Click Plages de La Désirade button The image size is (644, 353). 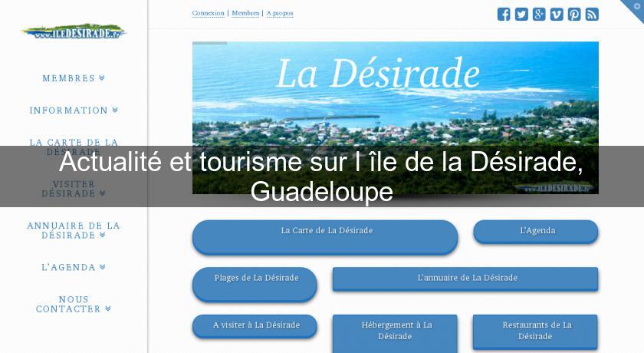[255, 285]
